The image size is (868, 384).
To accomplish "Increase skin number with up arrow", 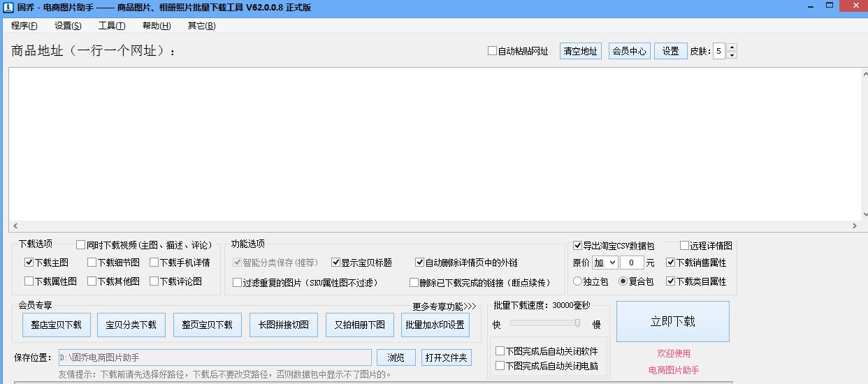I will 732,47.
